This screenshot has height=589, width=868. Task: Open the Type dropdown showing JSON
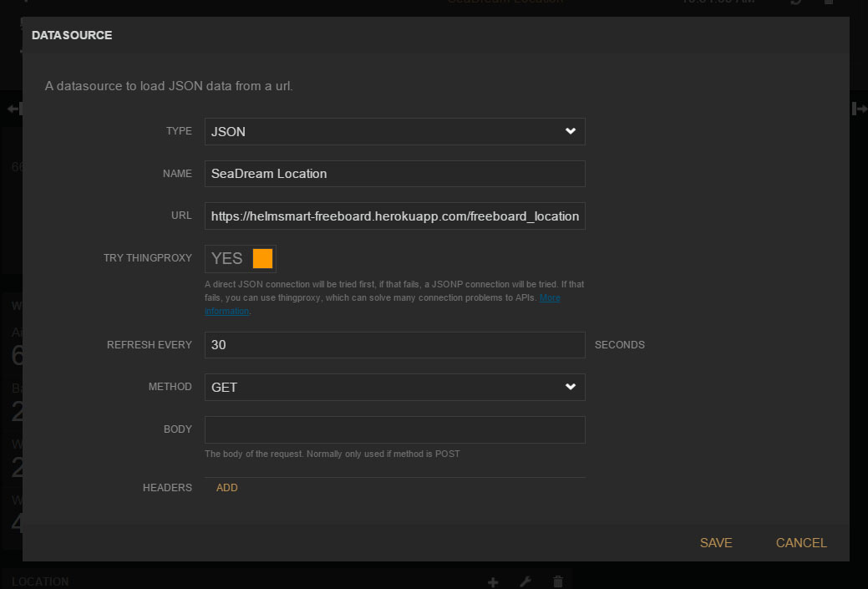pyautogui.click(x=394, y=131)
